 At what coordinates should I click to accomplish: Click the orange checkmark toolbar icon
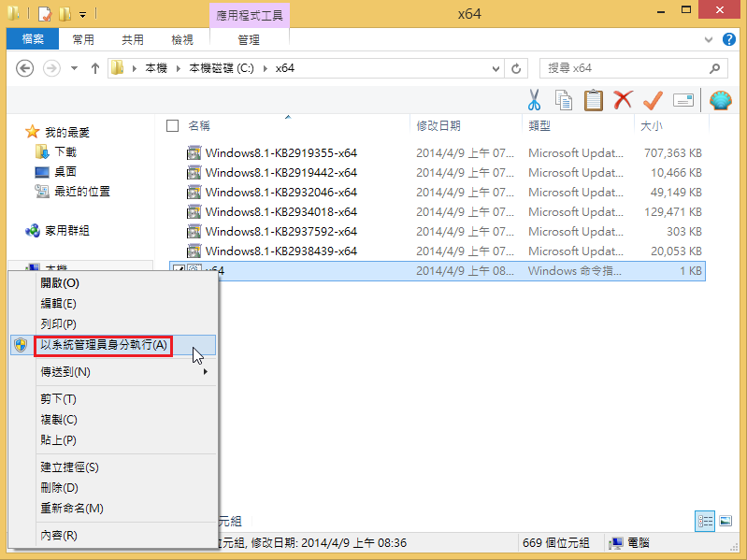tap(653, 100)
